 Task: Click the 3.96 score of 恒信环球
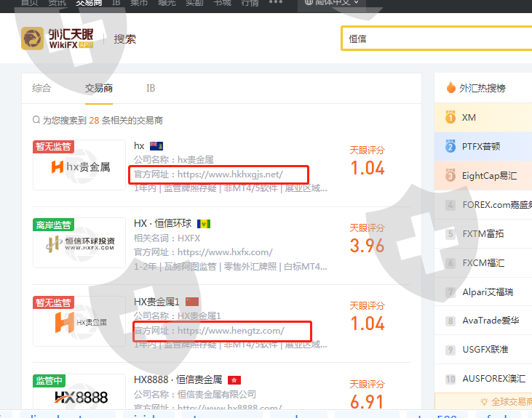point(367,246)
